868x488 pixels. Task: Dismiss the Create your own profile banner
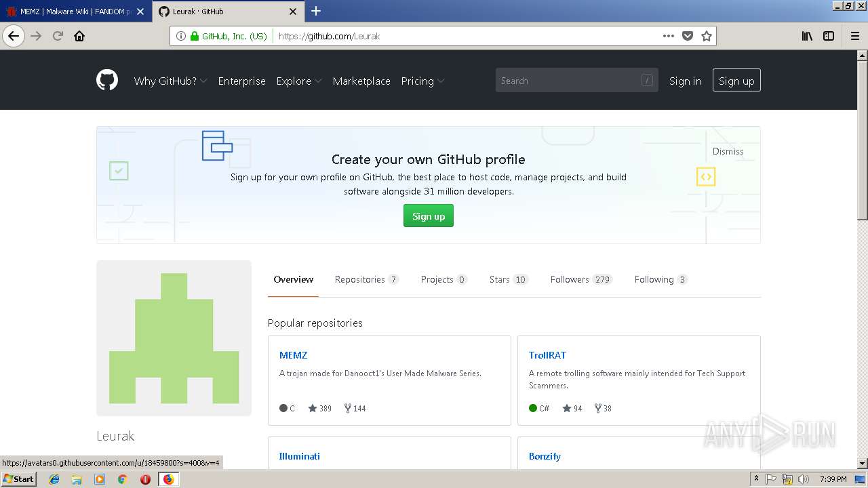coord(728,151)
